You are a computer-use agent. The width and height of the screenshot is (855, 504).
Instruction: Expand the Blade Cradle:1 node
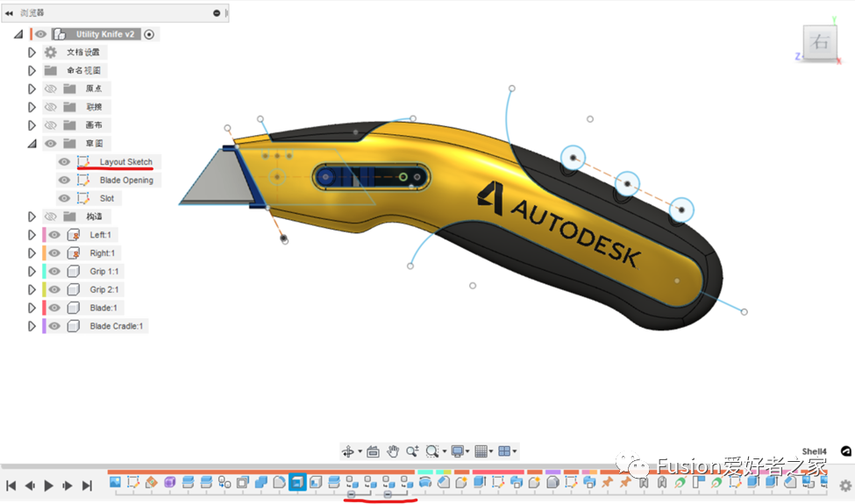tap(32, 326)
